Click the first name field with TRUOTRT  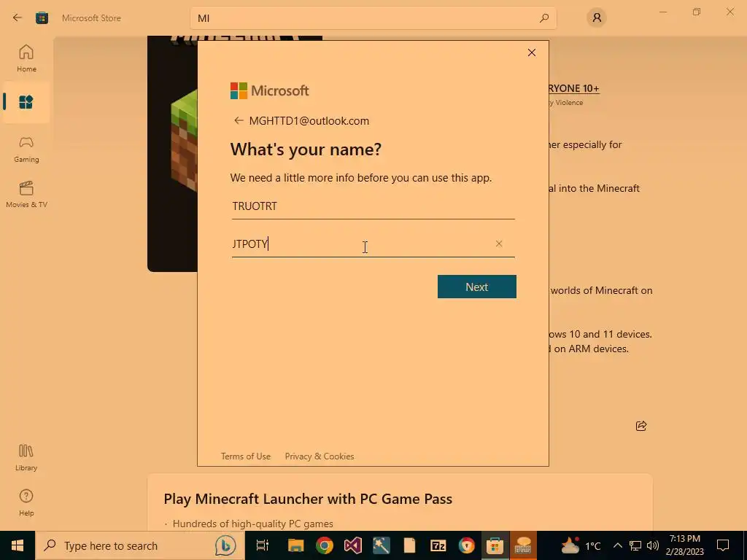point(373,206)
